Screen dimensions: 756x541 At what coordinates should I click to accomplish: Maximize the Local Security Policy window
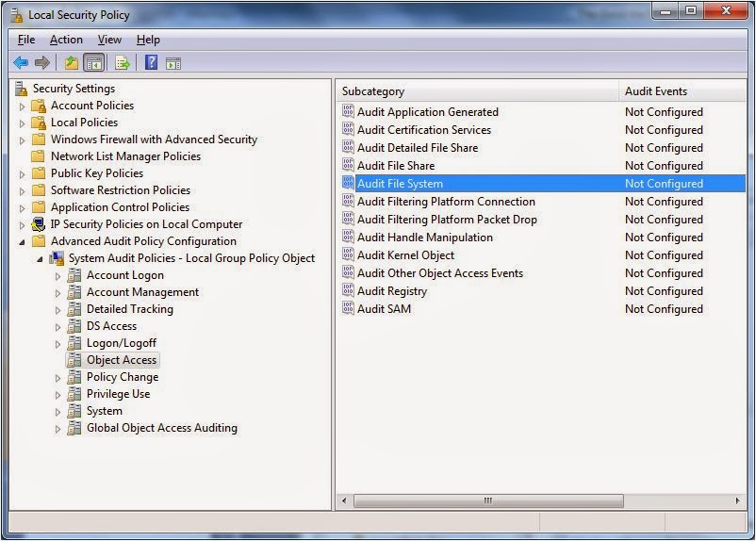pyautogui.click(x=691, y=10)
